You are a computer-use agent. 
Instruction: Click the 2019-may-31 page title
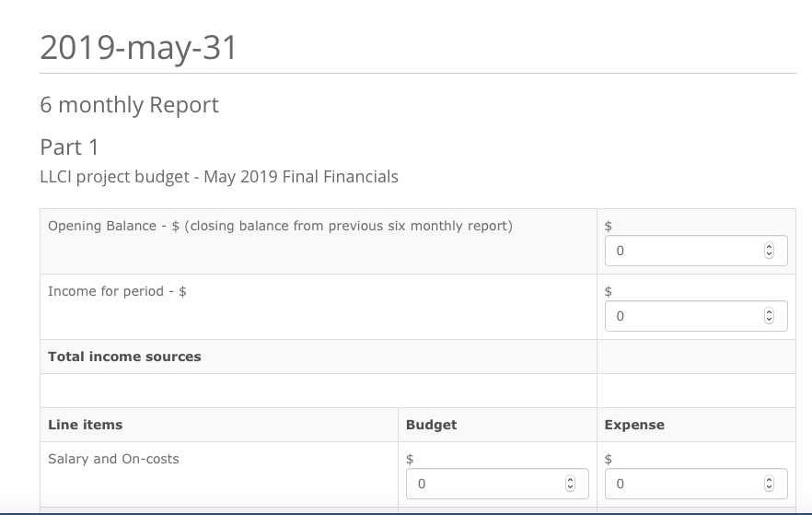139,47
